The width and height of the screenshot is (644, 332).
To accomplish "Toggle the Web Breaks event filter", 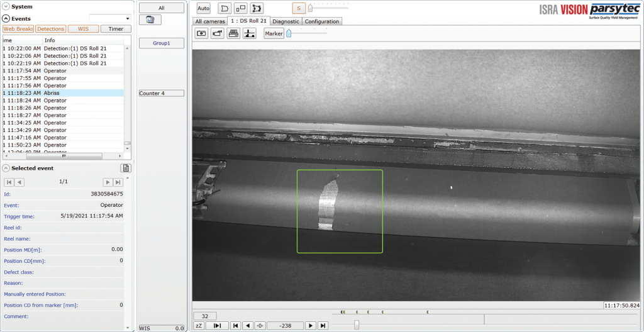I will pos(18,29).
